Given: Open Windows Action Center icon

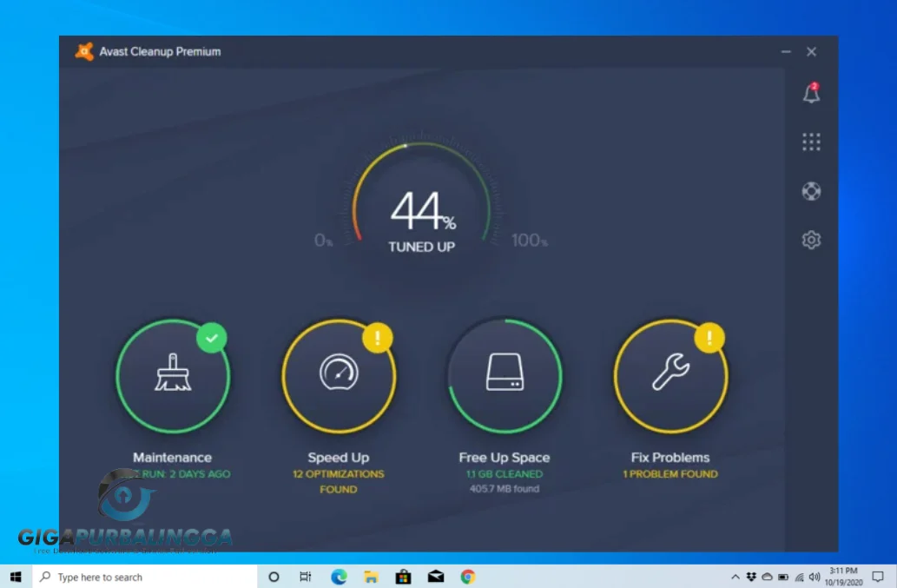Looking at the screenshot, I should click(x=878, y=577).
